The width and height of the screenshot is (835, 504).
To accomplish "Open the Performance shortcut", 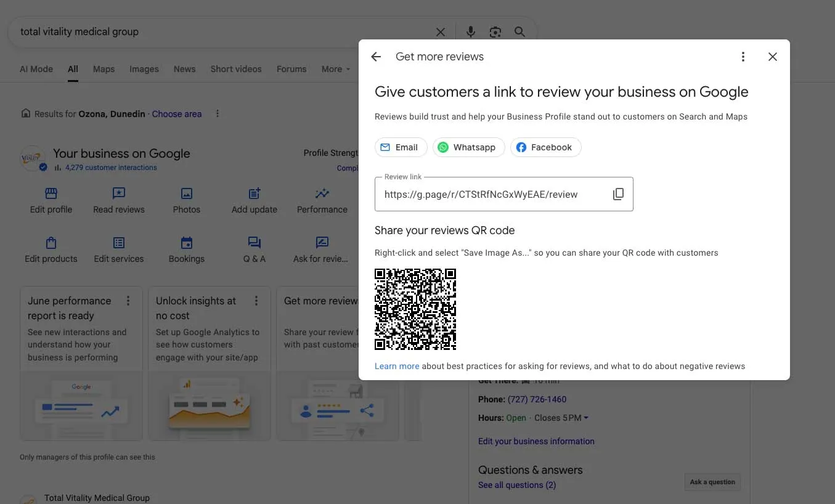I will click(322, 201).
